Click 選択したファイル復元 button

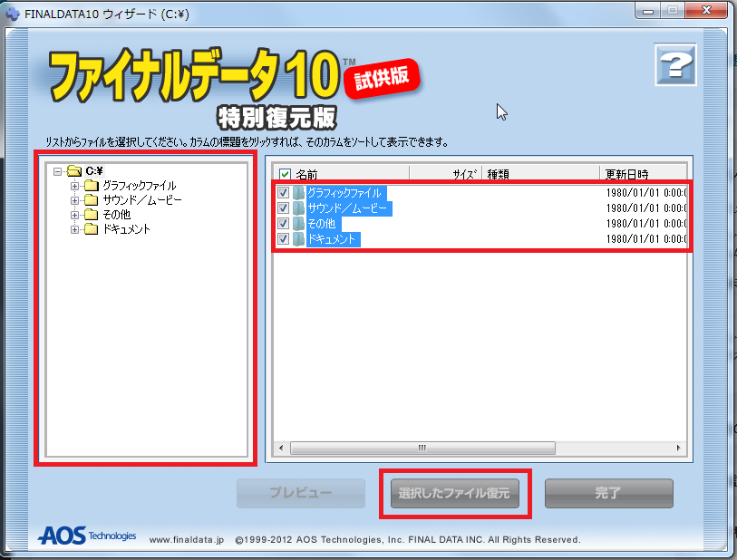tap(455, 493)
